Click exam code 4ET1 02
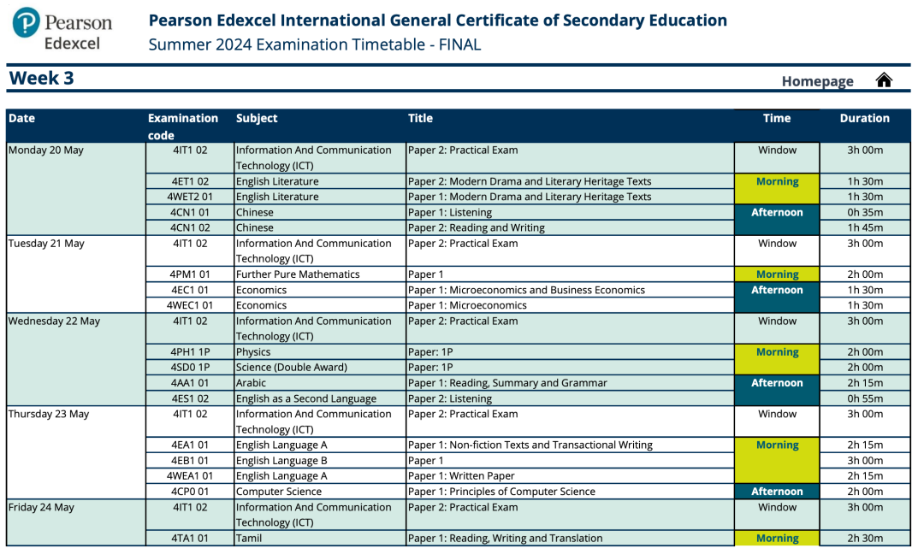Viewport: 924px width, 560px height. click(190, 181)
